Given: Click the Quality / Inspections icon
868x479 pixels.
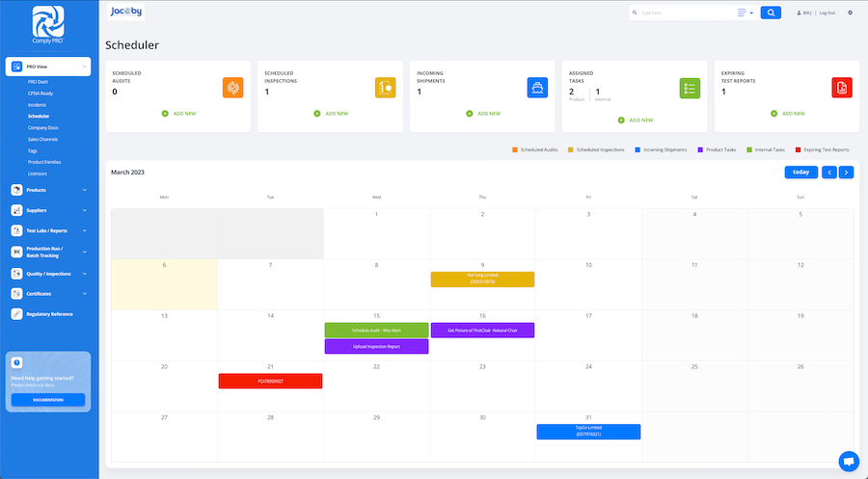Looking at the screenshot, I should (16, 274).
